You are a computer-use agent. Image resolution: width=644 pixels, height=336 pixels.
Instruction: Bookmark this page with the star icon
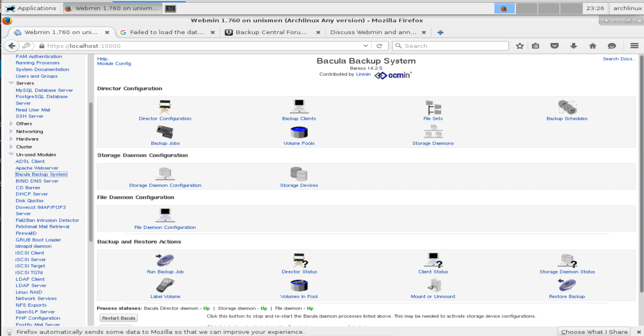click(520, 46)
